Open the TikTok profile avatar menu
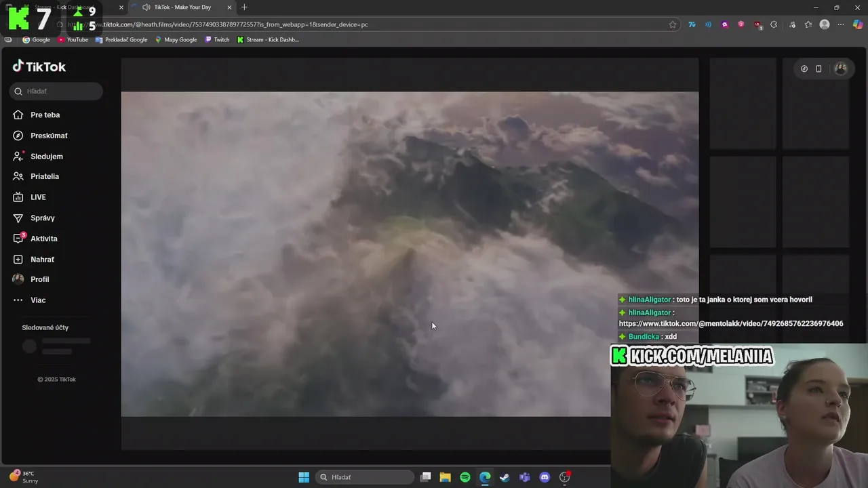Screen dimensions: 868x488 coord(841,68)
